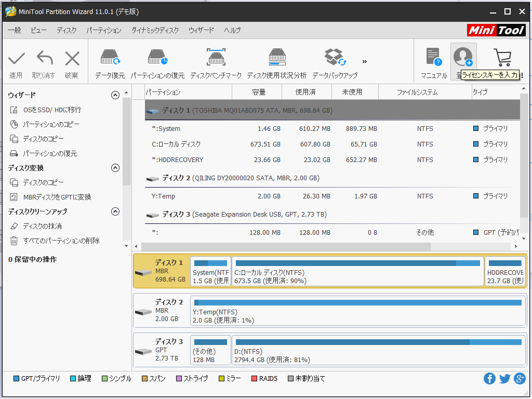Open the ヘルプ menu
Viewport: 532px width, 399px height.
[232, 30]
